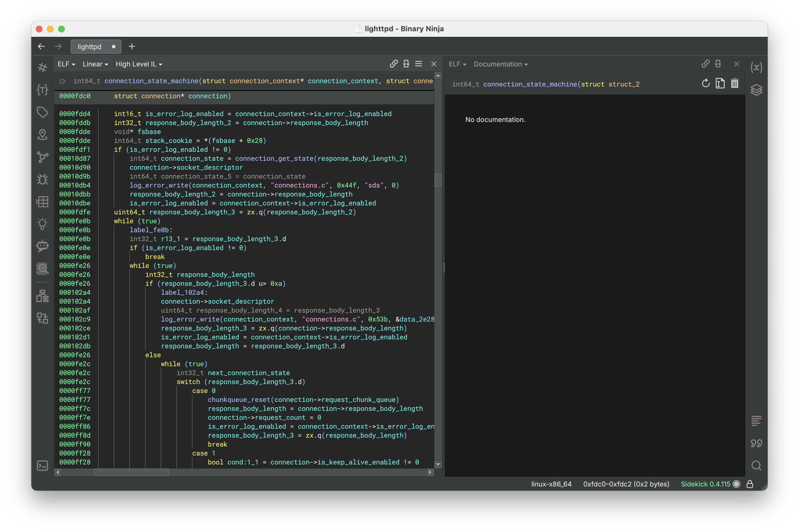Select the Tags sidebar panel

[42, 112]
